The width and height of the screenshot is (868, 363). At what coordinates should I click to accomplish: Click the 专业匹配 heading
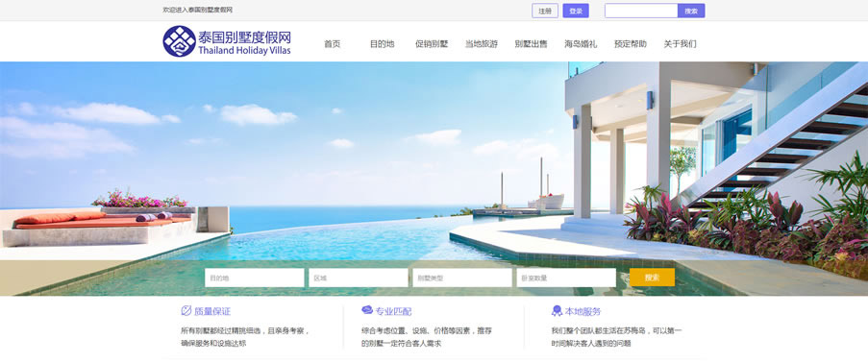pos(393,311)
